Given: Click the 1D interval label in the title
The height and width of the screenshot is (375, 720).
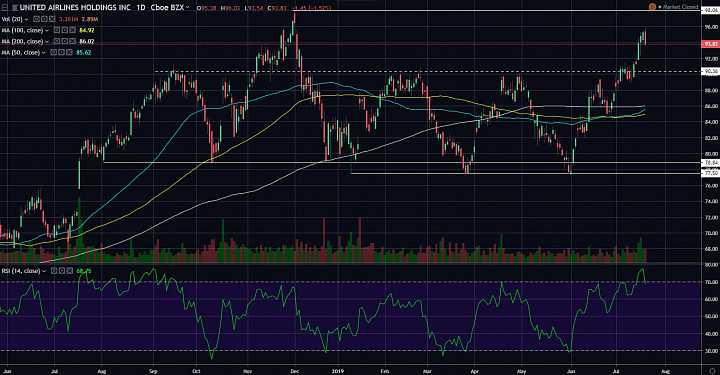Looking at the screenshot, I should [x=141, y=7].
